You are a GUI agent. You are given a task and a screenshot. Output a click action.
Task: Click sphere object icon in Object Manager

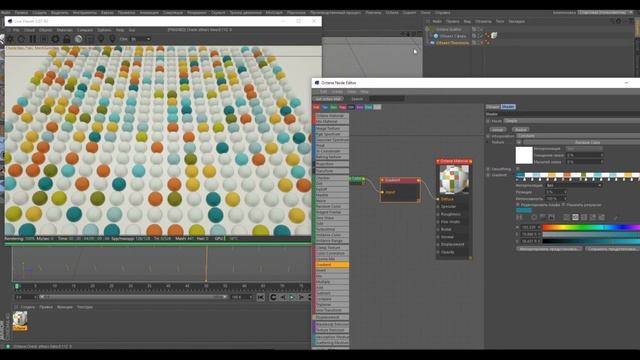[436, 36]
